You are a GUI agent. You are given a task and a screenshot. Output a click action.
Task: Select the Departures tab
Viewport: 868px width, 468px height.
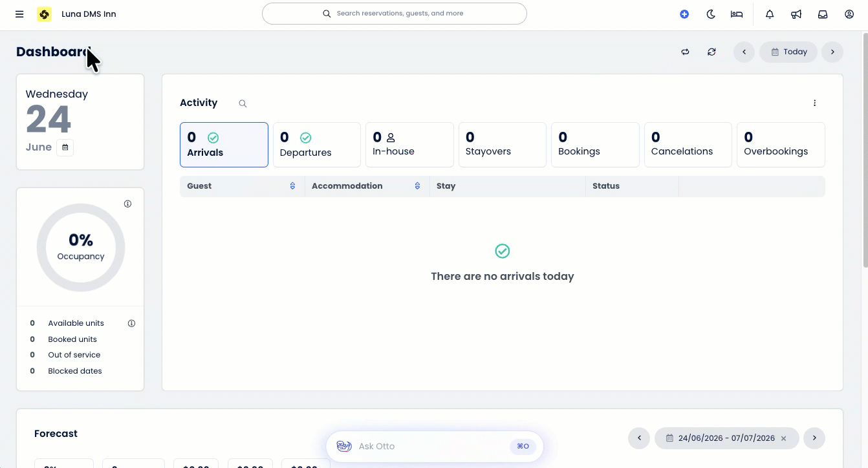pos(317,145)
